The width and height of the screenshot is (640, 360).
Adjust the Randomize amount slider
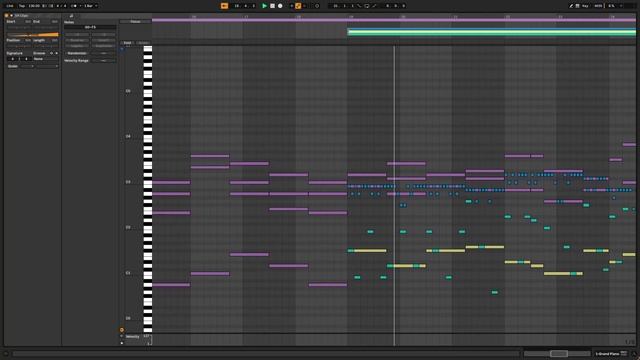point(104,53)
